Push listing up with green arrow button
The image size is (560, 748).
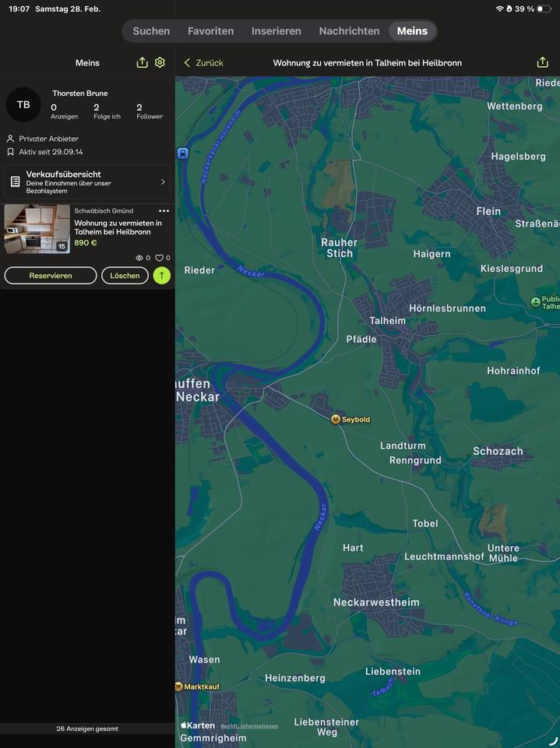161,275
